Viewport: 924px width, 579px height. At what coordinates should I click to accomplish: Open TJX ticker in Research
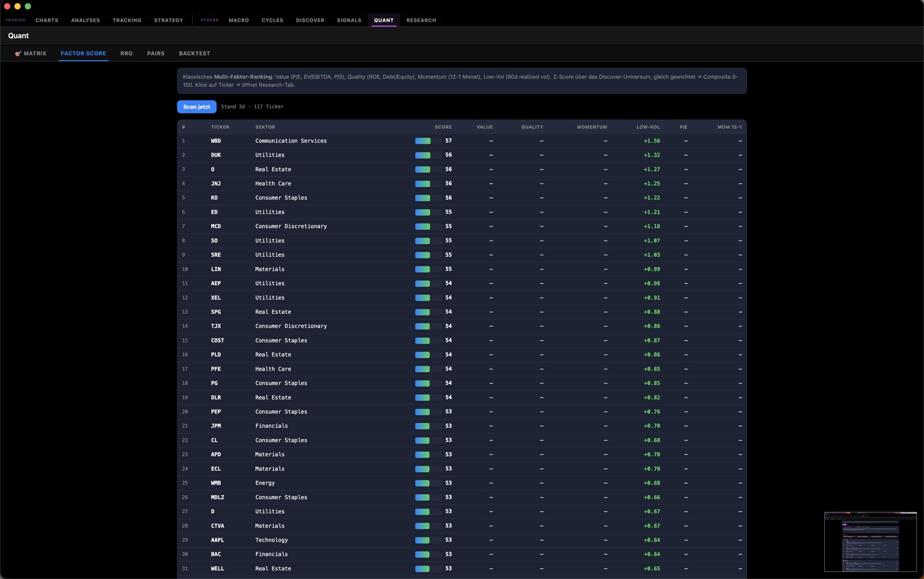pos(216,326)
